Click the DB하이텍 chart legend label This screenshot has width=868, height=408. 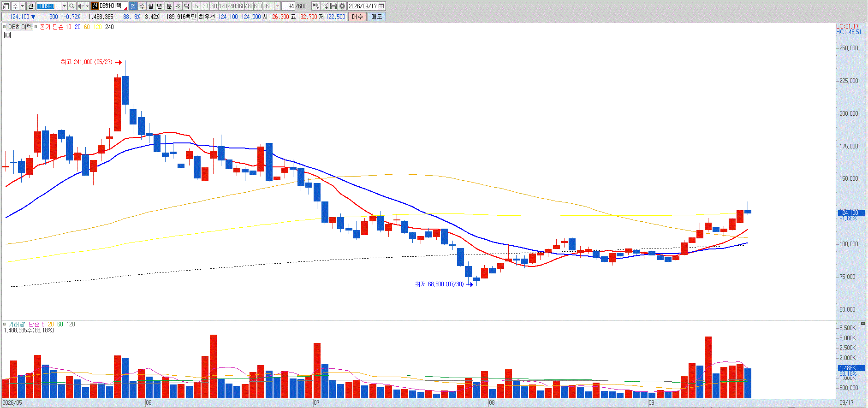click(20, 27)
